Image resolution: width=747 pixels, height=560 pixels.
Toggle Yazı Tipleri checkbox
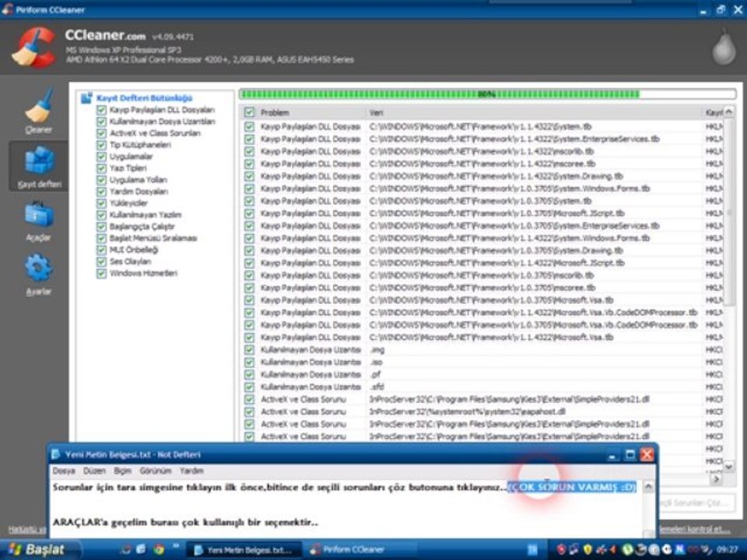click(101, 169)
